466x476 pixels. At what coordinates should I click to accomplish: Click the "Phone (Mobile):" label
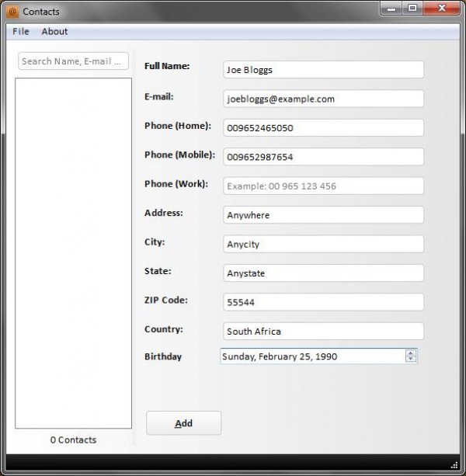pos(179,155)
